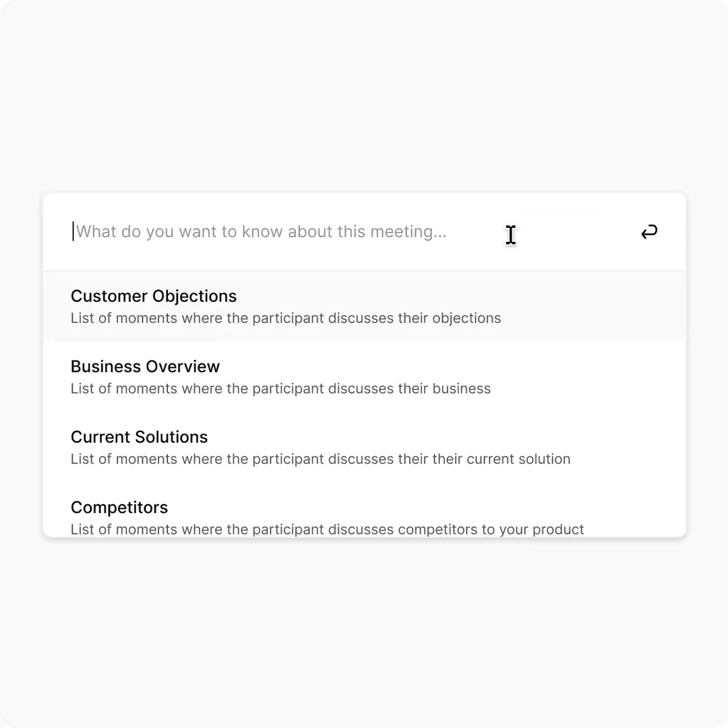Click the 'competitors to your product' description
The image size is (728, 728).
click(327, 529)
